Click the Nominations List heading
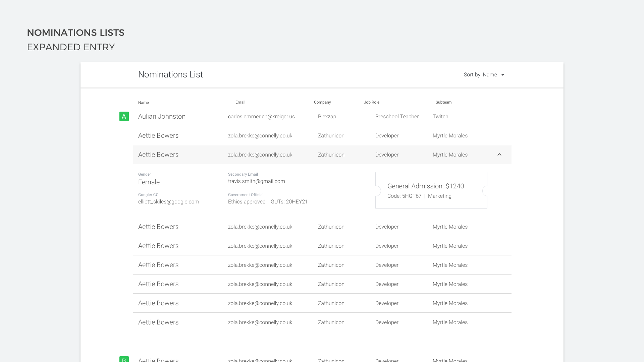The width and height of the screenshot is (644, 362). click(x=170, y=74)
